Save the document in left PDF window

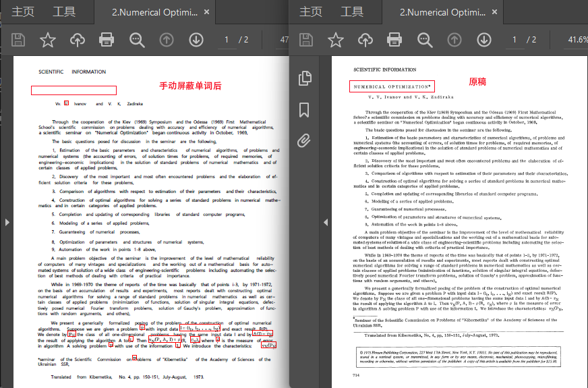[18, 40]
